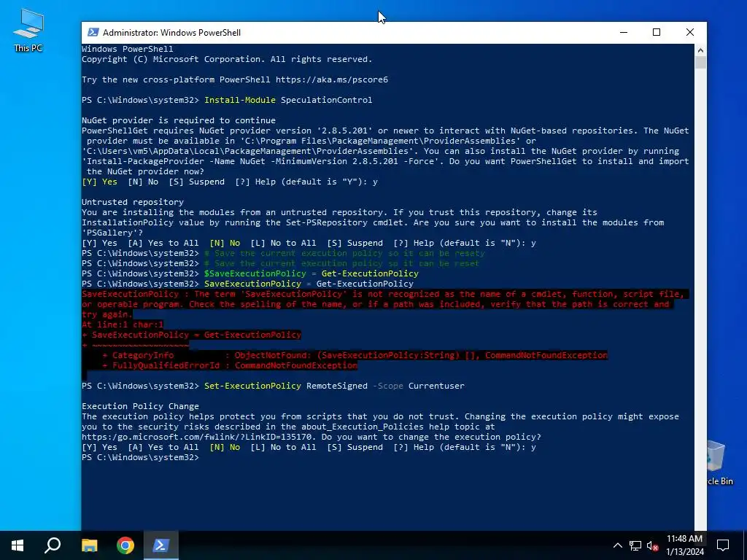Viewport: 747px width, 560px height.
Task: Click the 'NuGet provider is required to continue' line
Action: click(x=179, y=120)
